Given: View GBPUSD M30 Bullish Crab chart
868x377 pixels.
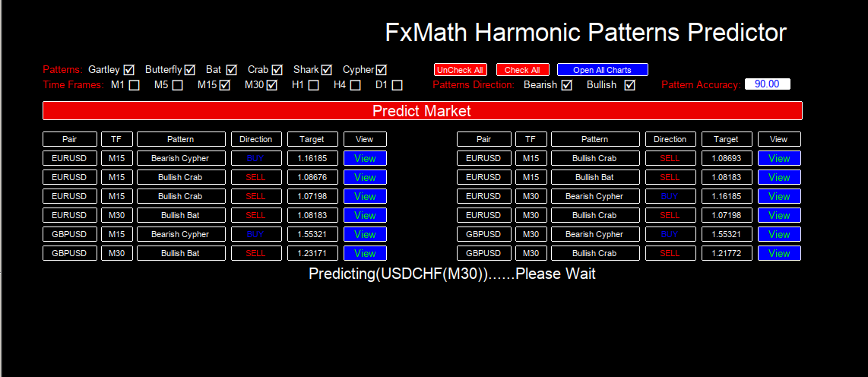Looking at the screenshot, I should click(779, 253).
